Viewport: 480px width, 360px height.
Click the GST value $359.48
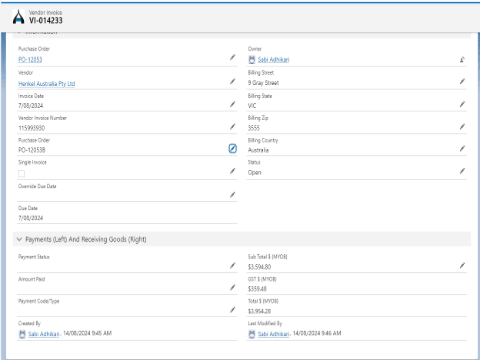point(257,289)
